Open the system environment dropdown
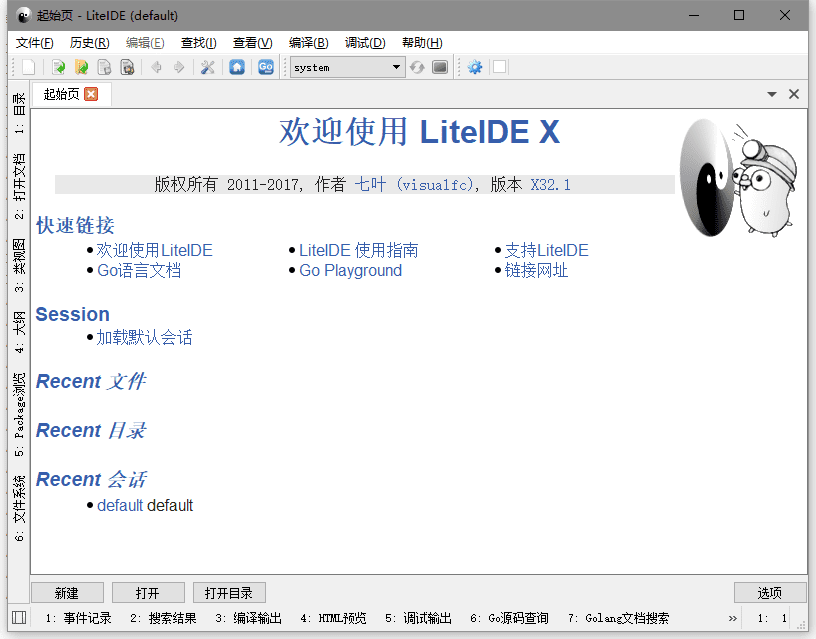The image size is (816, 639). coord(348,67)
